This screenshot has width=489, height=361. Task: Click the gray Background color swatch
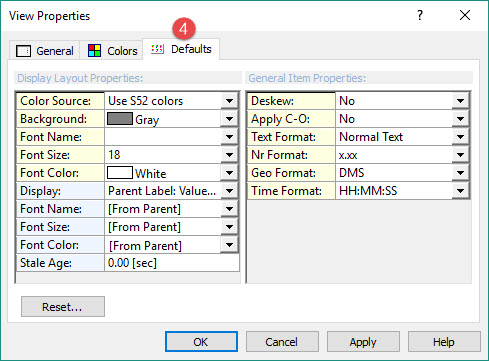(120, 119)
